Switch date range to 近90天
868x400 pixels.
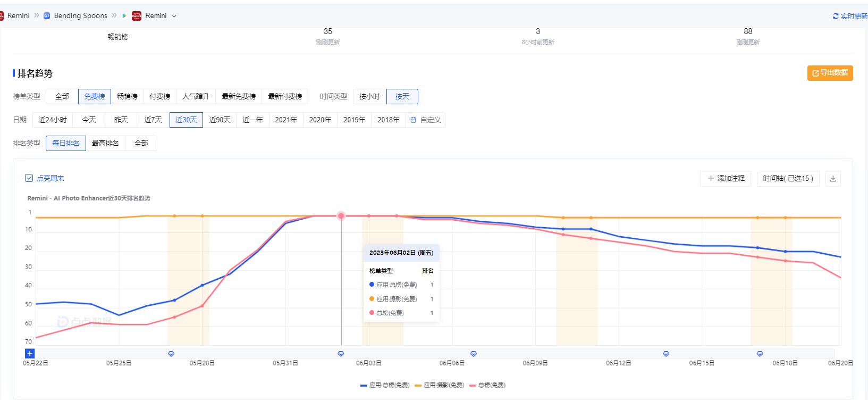click(x=220, y=120)
